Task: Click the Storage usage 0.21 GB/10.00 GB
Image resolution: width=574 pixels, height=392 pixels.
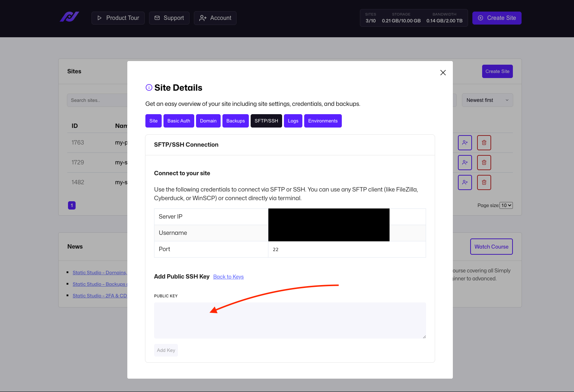Action: [401, 18]
